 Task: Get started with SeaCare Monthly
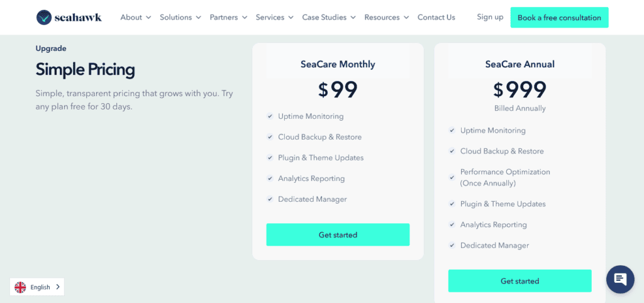tap(338, 234)
